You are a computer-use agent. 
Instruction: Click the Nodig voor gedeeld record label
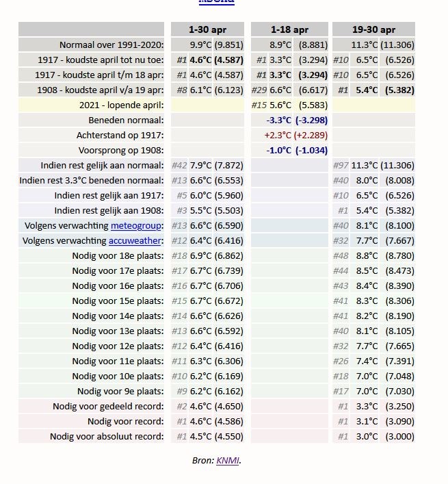tap(108, 406)
